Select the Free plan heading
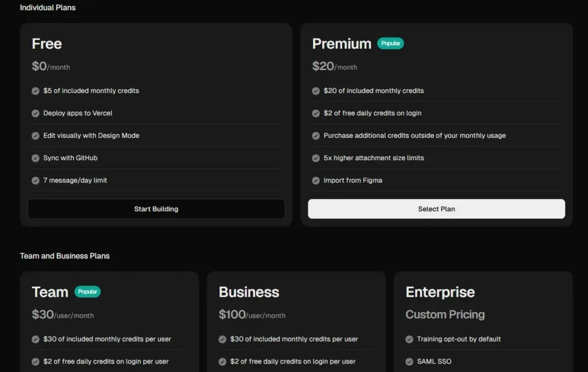Image resolution: width=588 pixels, height=372 pixels. (47, 44)
